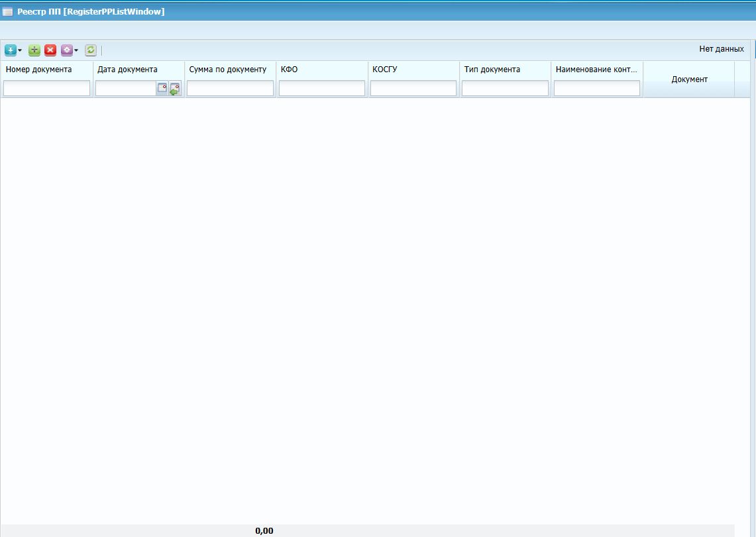Viewport: 756px width, 537px height.
Task: Click the green refresh icon
Action: click(91, 50)
